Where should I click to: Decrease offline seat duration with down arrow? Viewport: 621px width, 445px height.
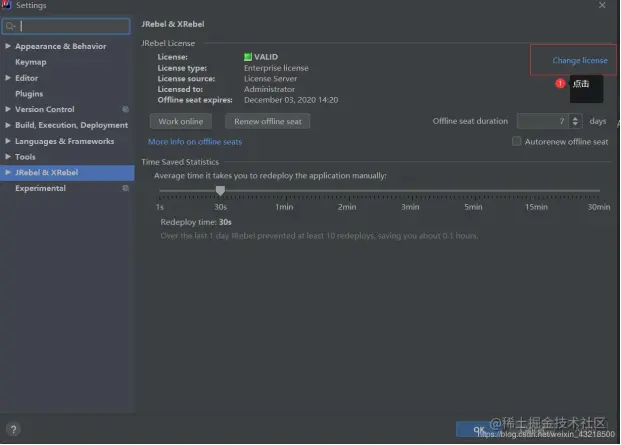point(575,124)
